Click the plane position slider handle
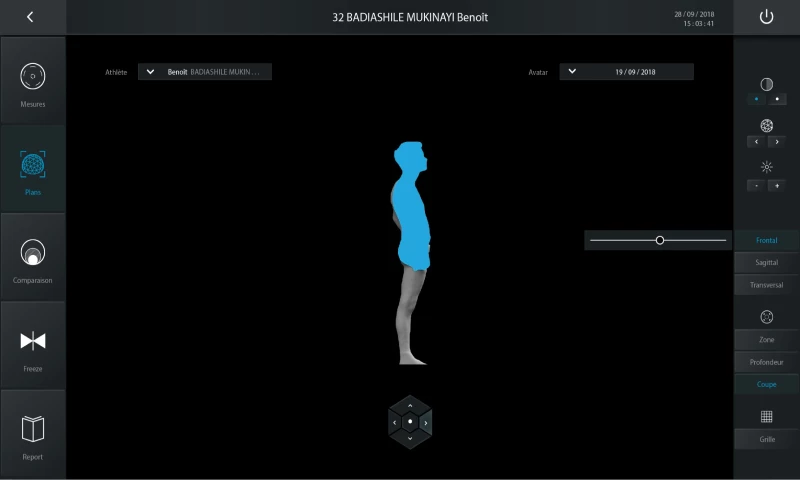The height and width of the screenshot is (480, 800). click(x=660, y=240)
